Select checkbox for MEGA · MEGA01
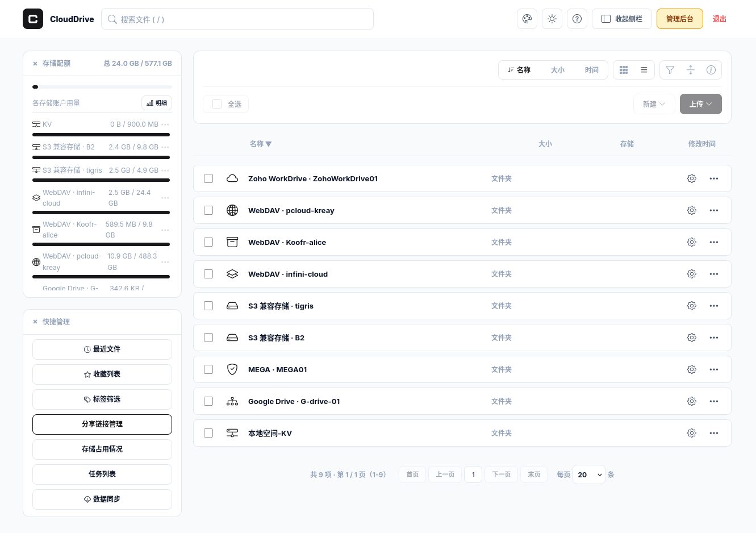This screenshot has height=533, width=756. pyautogui.click(x=208, y=369)
